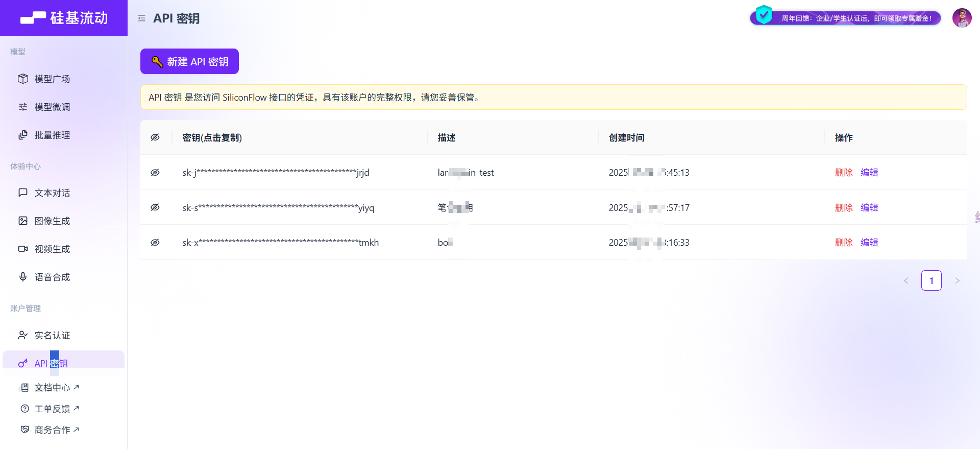The width and height of the screenshot is (980, 449).
Task: Toggle visibility of all keys in the table header
Action: click(155, 137)
